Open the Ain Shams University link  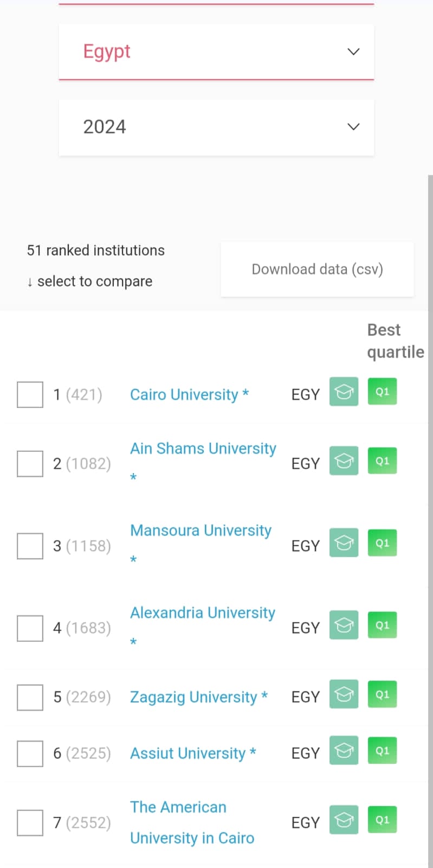203,449
